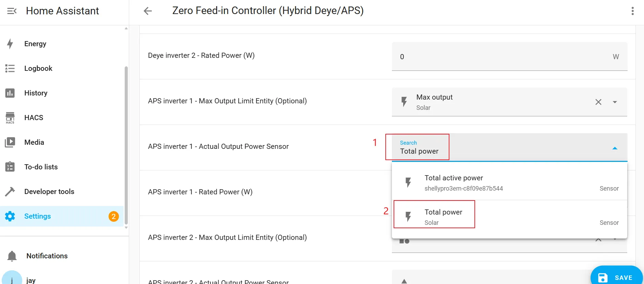644x284 pixels.
Task: Open Notifications bell in sidebar
Action: [x=12, y=256]
